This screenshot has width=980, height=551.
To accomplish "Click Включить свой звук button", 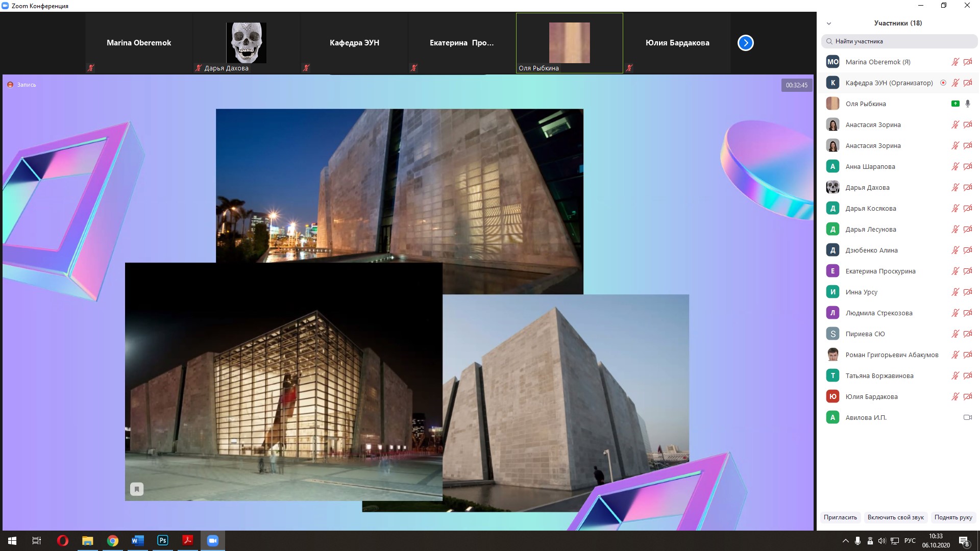I will click(x=895, y=517).
